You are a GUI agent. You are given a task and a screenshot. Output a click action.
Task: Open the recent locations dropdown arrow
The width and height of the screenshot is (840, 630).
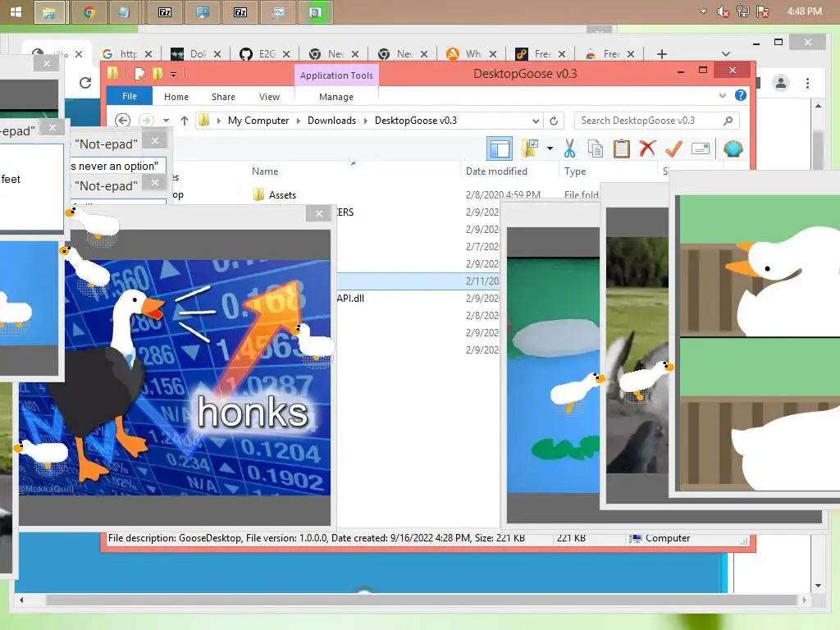(166, 121)
